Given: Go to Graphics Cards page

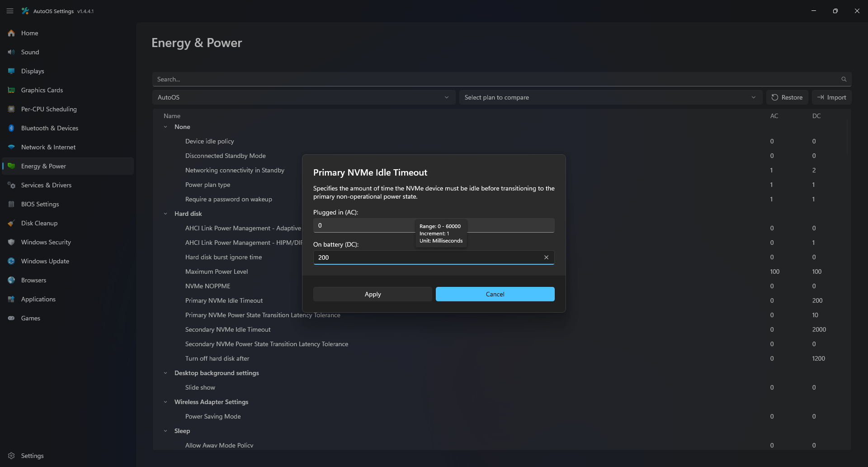Looking at the screenshot, I should [x=68, y=90].
